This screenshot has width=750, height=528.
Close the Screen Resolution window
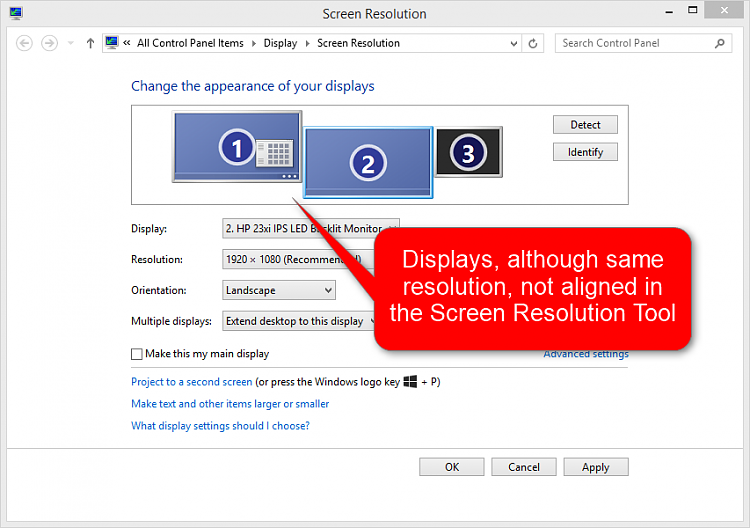724,10
